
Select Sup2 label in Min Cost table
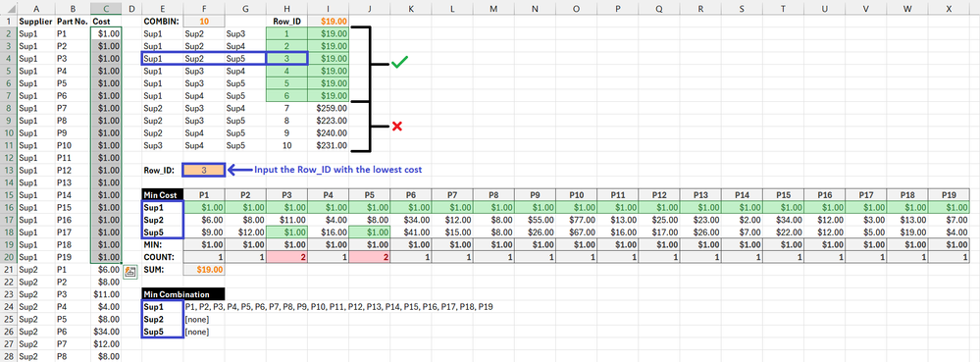tap(163, 220)
